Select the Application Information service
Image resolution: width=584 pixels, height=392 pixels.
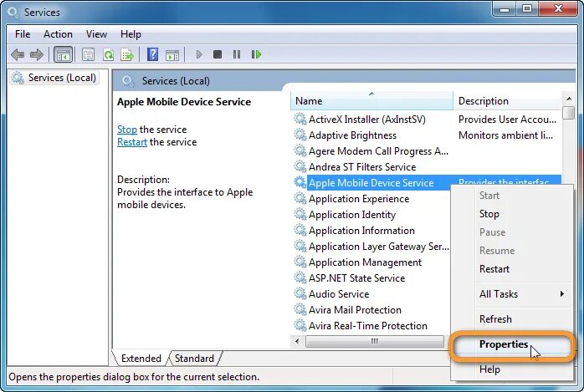361,231
